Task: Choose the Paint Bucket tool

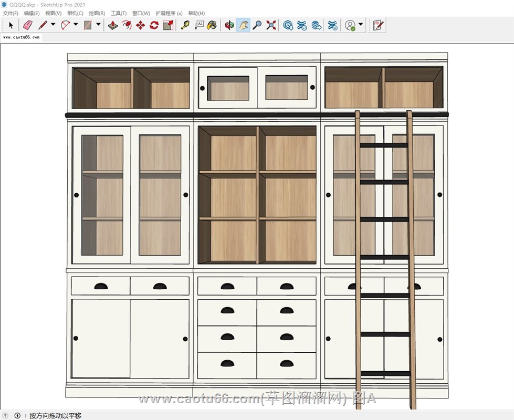Action: (212, 25)
